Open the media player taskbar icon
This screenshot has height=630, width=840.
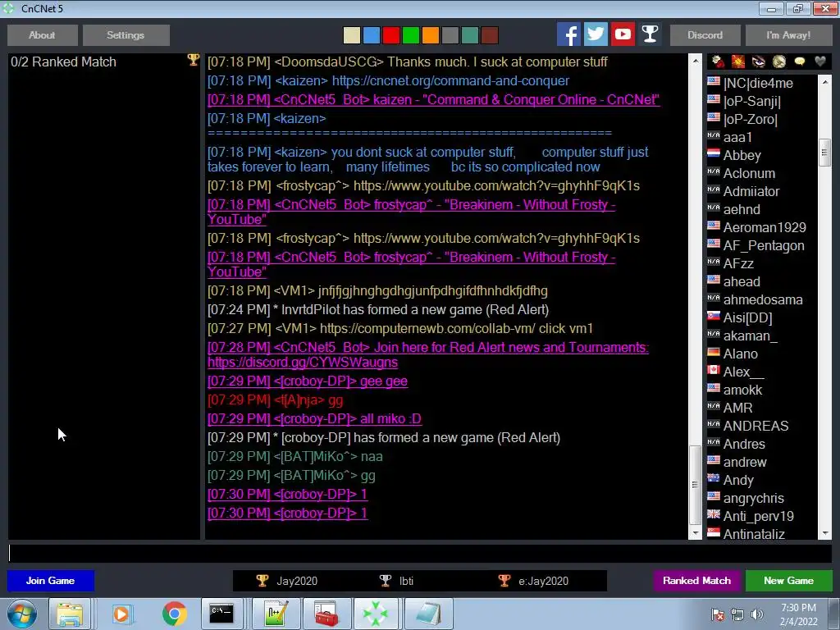(x=121, y=614)
